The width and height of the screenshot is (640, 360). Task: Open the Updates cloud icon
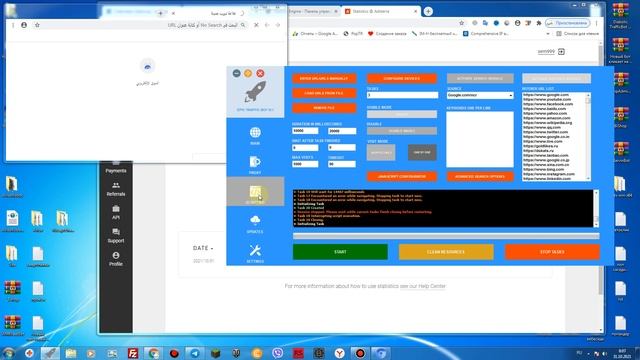[255, 221]
